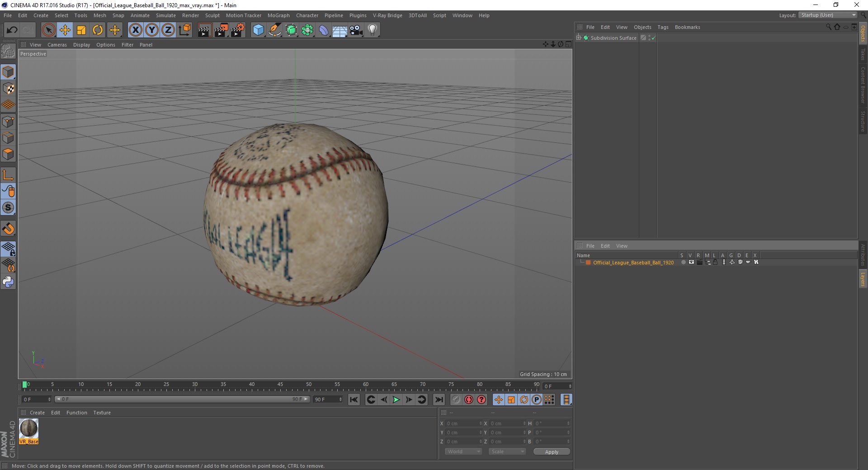
Task: Render to Picture Viewer
Action: click(x=221, y=30)
